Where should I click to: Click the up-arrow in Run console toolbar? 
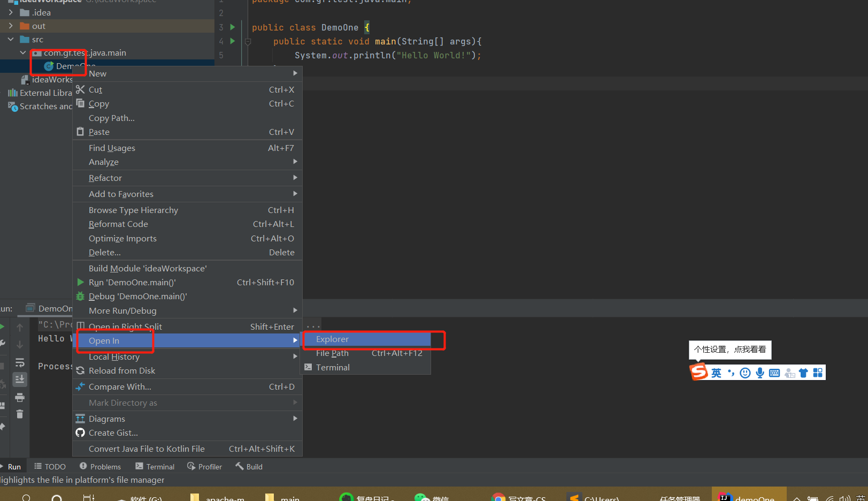[x=20, y=327]
